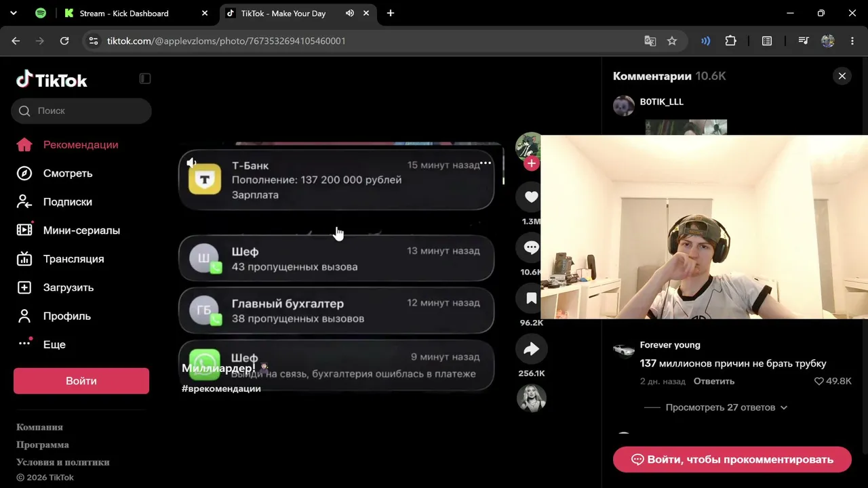Open the video's three-dot options
The image size is (868, 488).
click(x=486, y=163)
